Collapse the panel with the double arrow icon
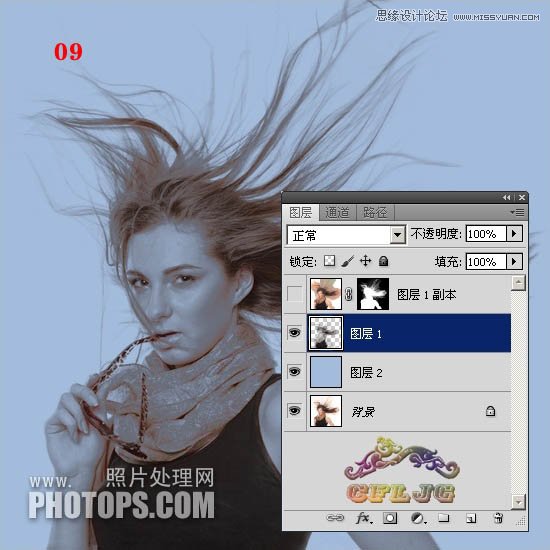This screenshot has width=550, height=550. click(x=506, y=197)
